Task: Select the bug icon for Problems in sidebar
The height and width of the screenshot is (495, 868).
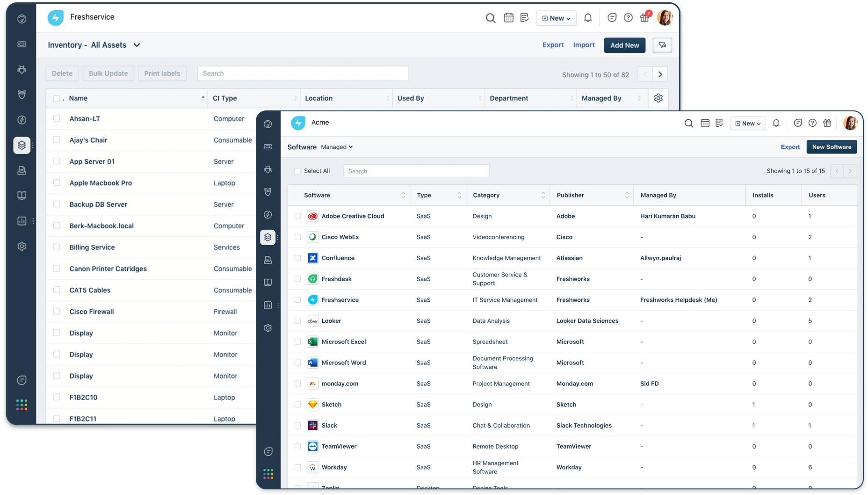Action: (268, 169)
